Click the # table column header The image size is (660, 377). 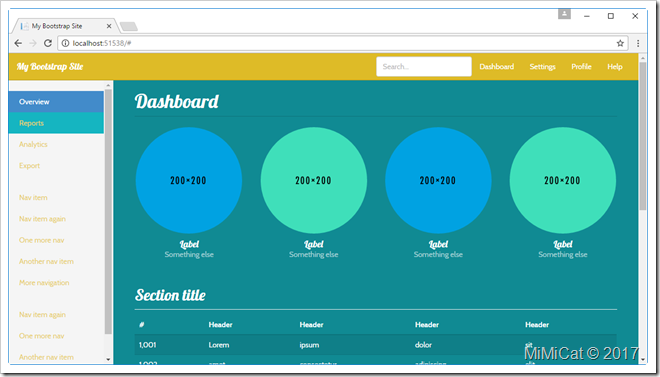click(142, 324)
